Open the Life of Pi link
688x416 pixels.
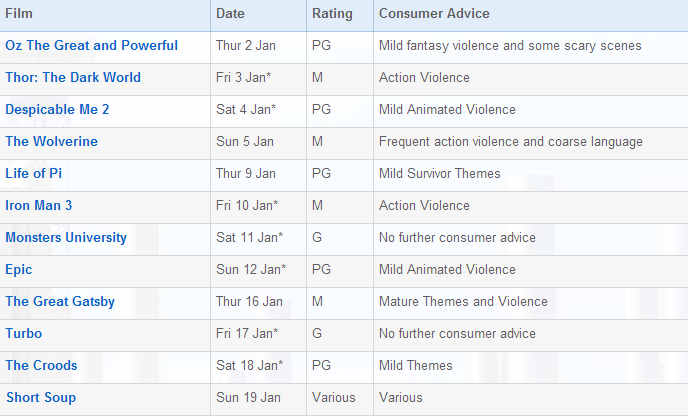click(x=34, y=174)
